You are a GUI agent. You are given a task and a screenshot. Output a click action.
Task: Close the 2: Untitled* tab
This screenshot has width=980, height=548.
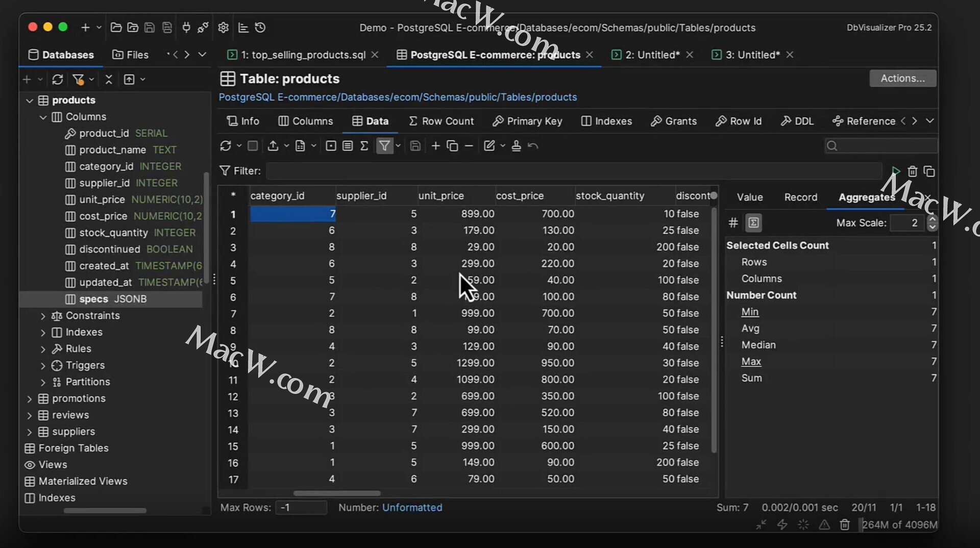(690, 55)
